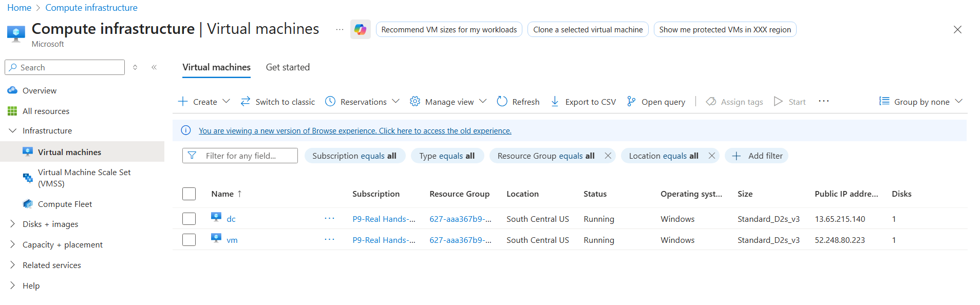Switch to the Get started tab
Viewport: 980px width, 305px height.
[288, 67]
